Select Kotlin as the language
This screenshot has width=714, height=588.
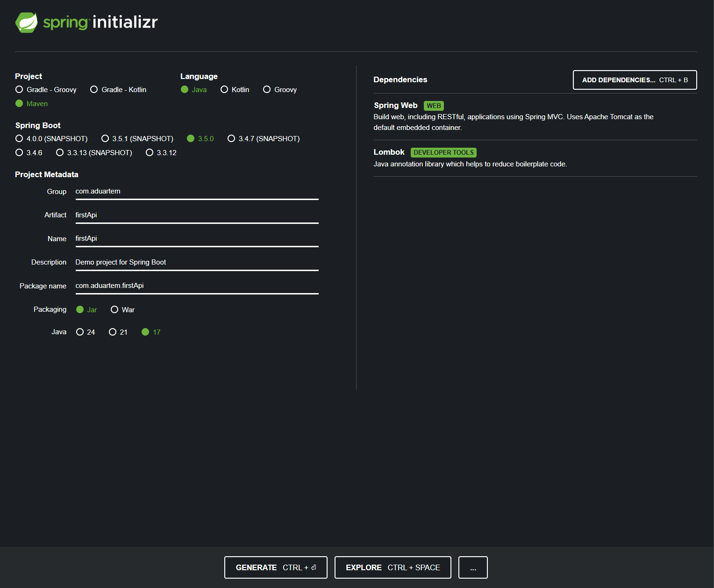[x=235, y=90]
